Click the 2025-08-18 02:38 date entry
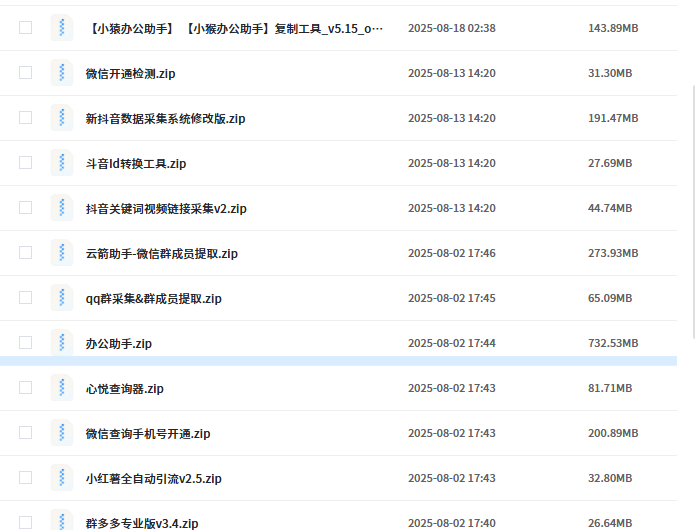 coord(451,29)
